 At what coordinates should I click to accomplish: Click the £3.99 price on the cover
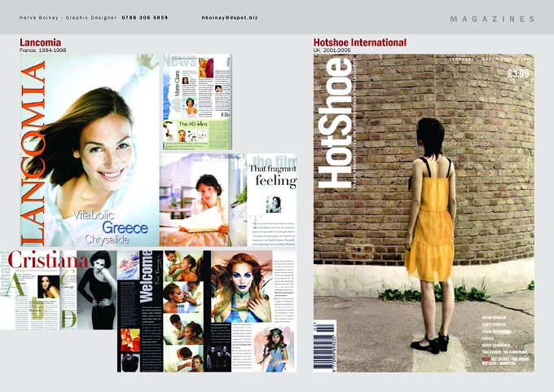tap(518, 73)
